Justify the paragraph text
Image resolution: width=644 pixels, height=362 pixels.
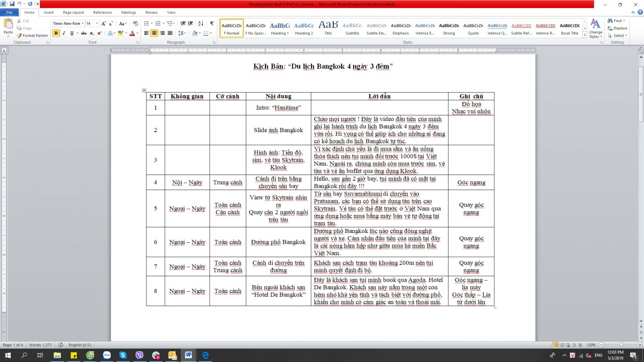pyautogui.click(x=170, y=33)
